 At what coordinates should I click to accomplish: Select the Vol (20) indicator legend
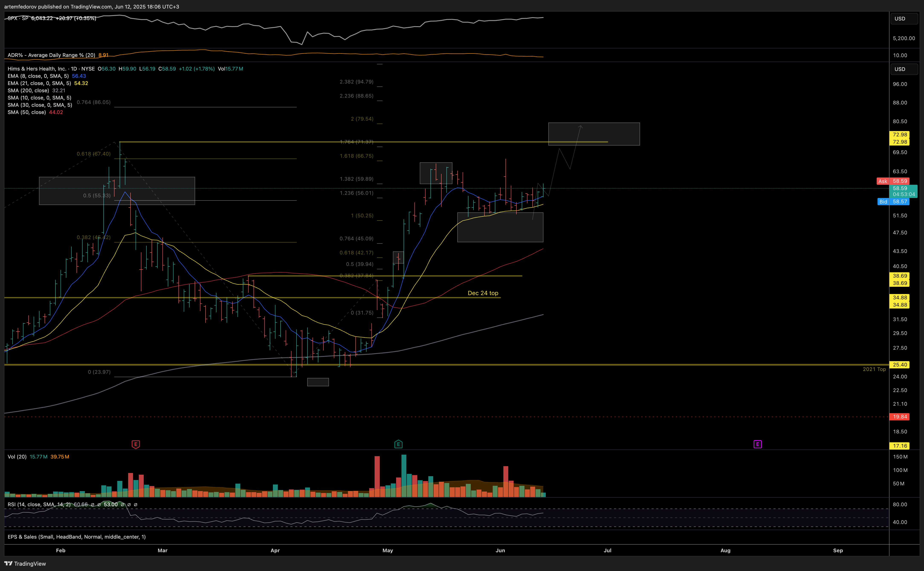coord(17,457)
